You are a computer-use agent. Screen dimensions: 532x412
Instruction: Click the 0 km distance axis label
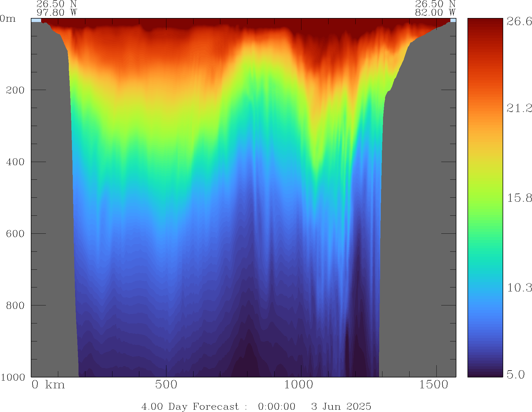[48, 385]
